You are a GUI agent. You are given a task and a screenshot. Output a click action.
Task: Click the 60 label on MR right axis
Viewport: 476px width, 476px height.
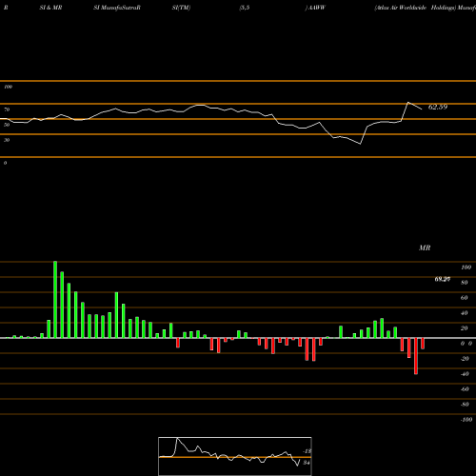pyautogui.click(x=465, y=298)
